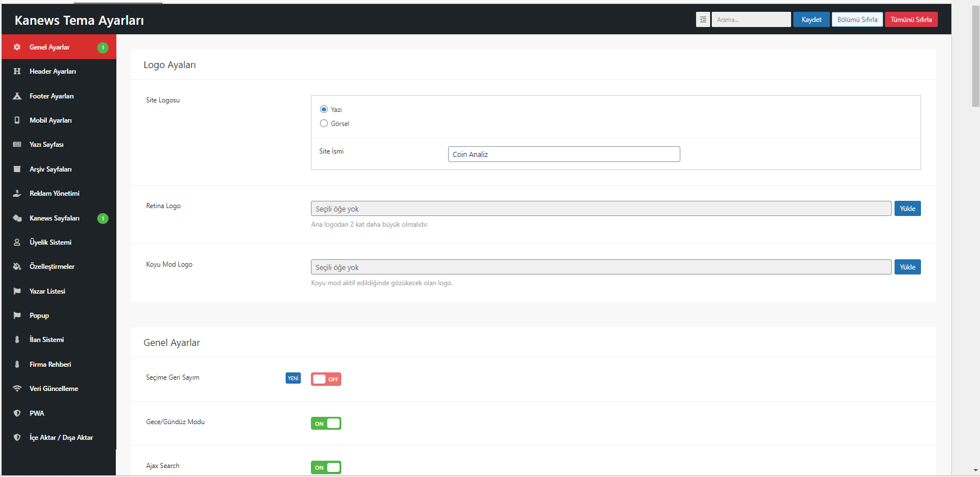This screenshot has width=980, height=477.
Task: Click the scrollbar down arrow
Action: click(x=976, y=471)
